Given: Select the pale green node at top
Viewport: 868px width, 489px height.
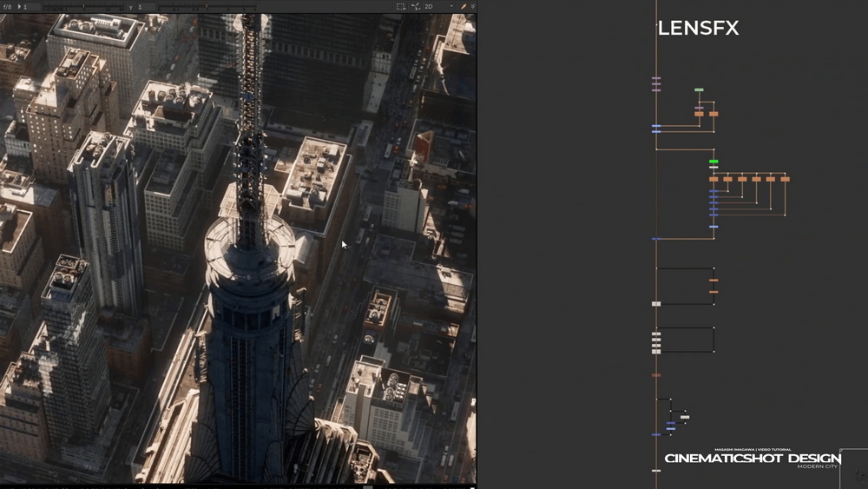Looking at the screenshot, I should pyautogui.click(x=699, y=89).
